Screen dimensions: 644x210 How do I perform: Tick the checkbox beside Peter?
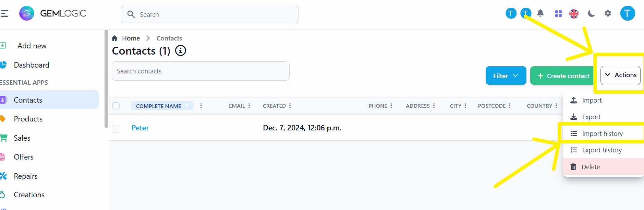pyautogui.click(x=116, y=128)
